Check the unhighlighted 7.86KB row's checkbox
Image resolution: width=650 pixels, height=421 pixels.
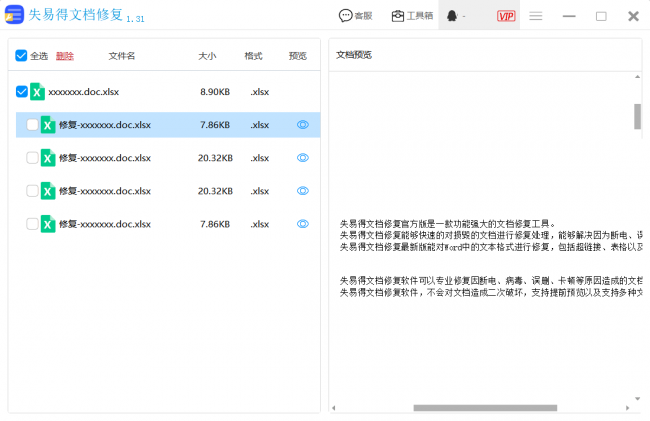[x=32, y=224]
